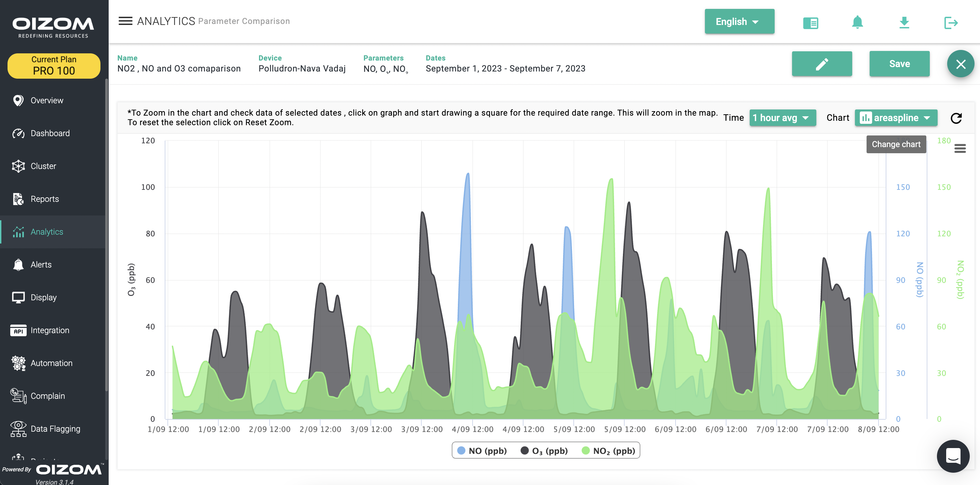
Task: Open the user guide icon in header
Action: coord(810,23)
